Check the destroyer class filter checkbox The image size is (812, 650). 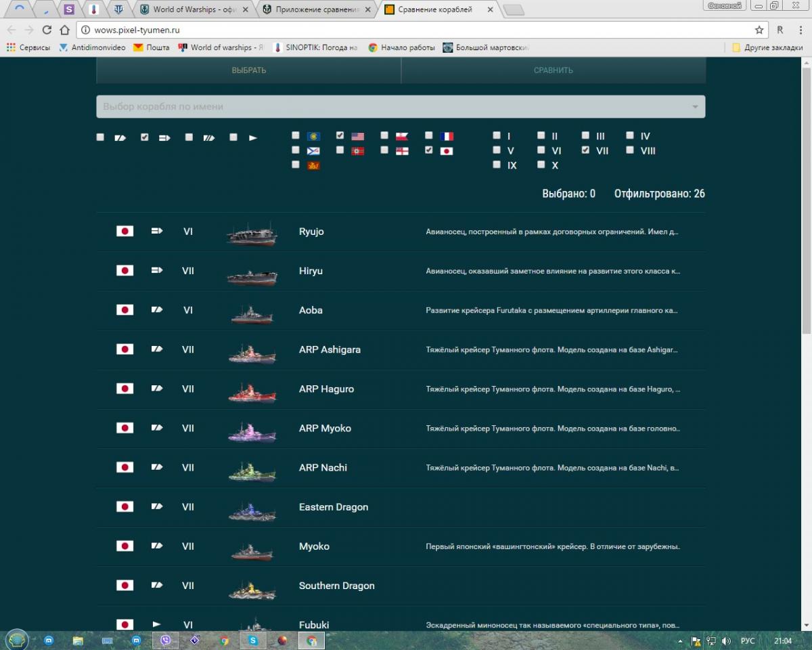233,137
